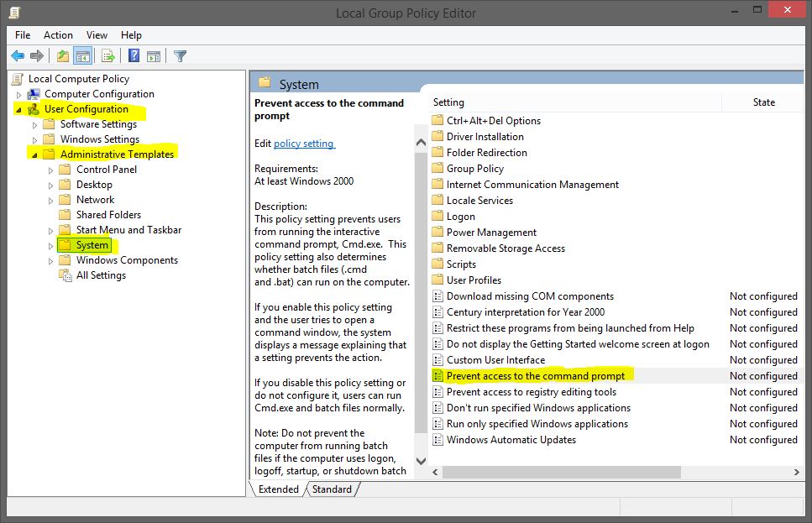812x523 pixels.
Task: Click the Back arrow toolbar icon
Action: 18,55
